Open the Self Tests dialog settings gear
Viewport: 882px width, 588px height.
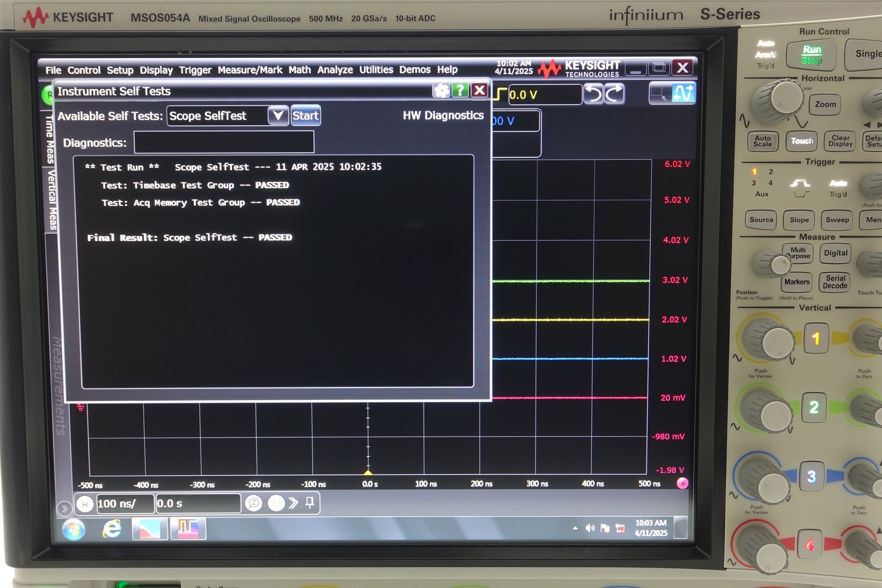pyautogui.click(x=441, y=90)
